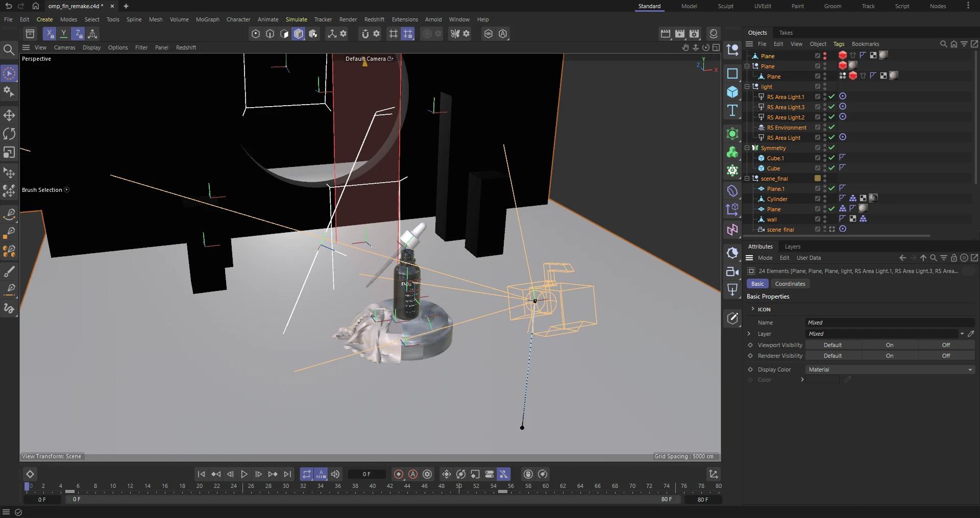Collapse the light group in Objects
Screen dimensions: 980x518
(x=747, y=87)
